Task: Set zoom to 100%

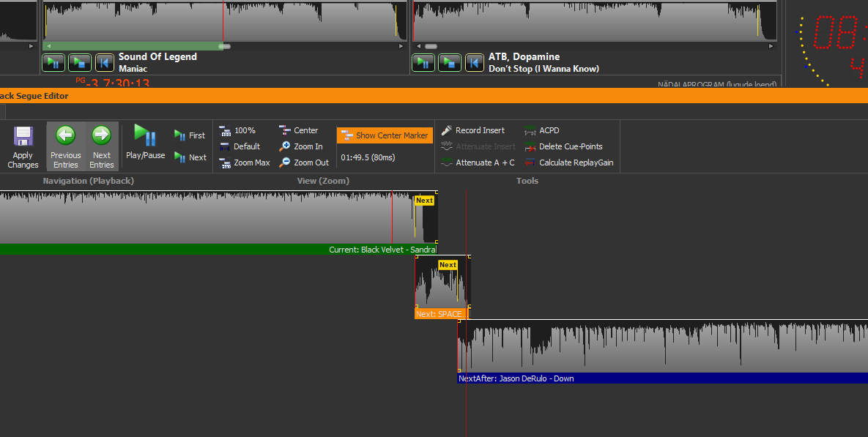Action: 237,130
